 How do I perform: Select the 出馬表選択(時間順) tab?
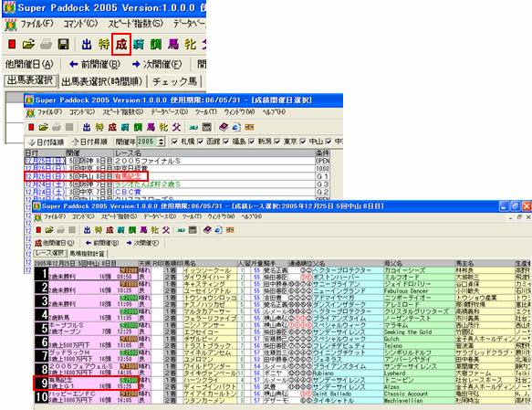(x=102, y=81)
